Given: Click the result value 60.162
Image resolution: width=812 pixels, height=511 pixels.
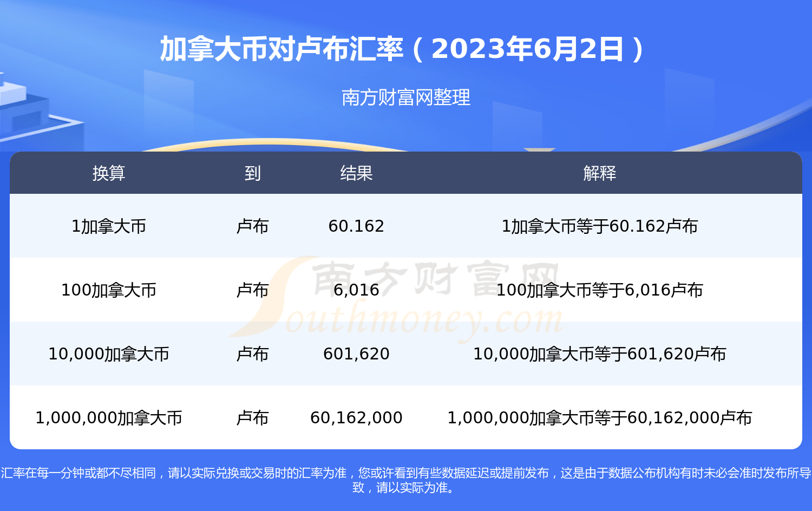Looking at the screenshot, I should coord(356,226).
